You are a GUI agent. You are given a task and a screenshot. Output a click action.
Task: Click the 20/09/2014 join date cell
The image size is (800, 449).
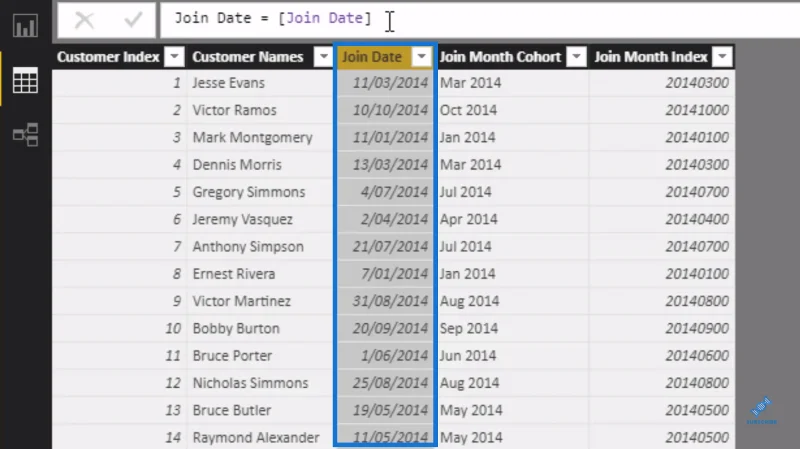tap(385, 329)
